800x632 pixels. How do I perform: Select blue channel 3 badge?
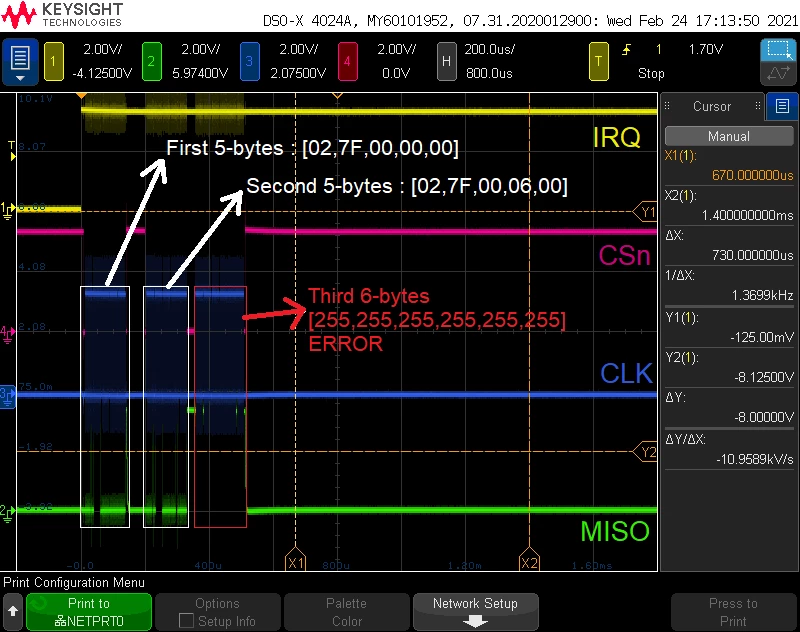[249, 62]
